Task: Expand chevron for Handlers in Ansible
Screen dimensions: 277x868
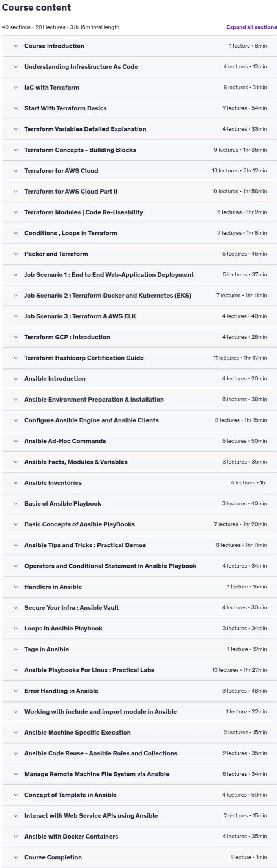Action: [16, 587]
